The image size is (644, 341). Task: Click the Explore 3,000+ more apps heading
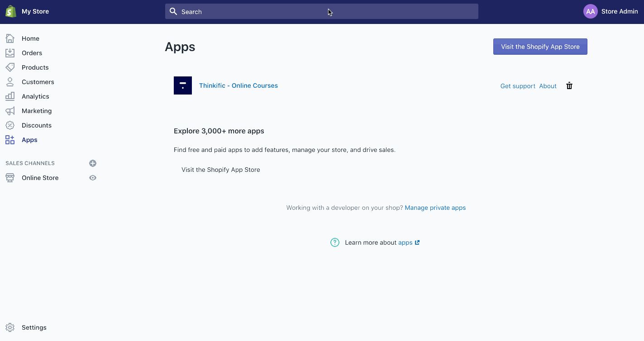click(219, 131)
